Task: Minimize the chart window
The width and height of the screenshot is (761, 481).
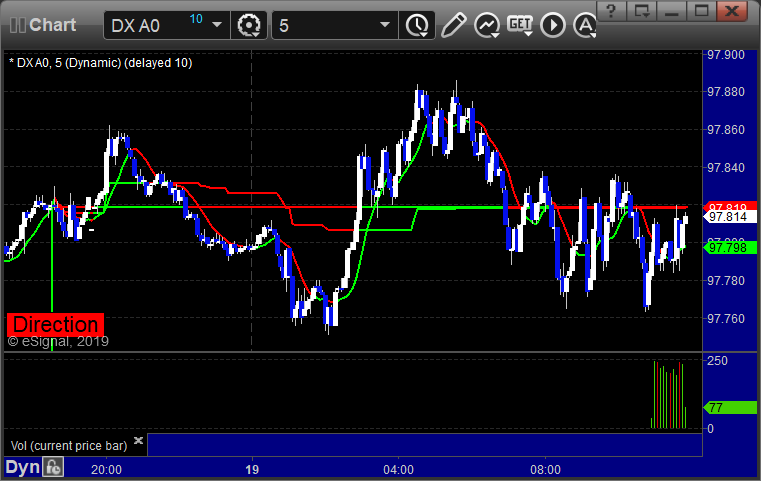Action: (x=671, y=11)
